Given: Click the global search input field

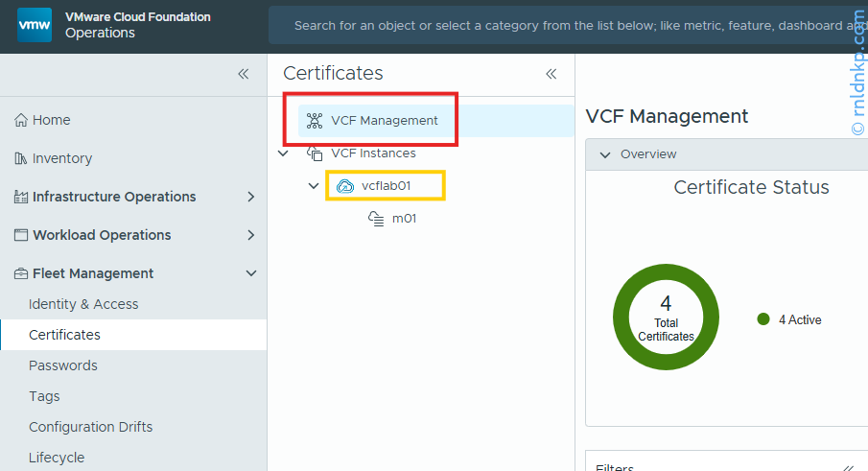Looking at the screenshot, I should (566, 26).
